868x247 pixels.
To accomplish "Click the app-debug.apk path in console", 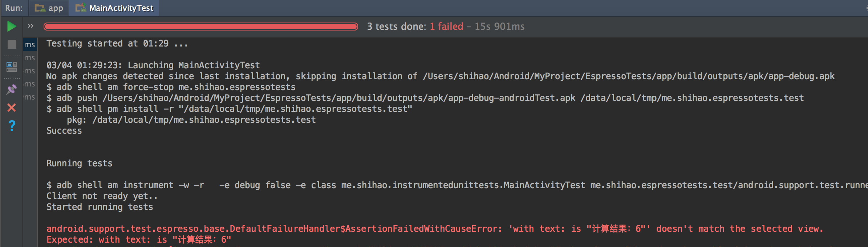I will tap(628, 76).
